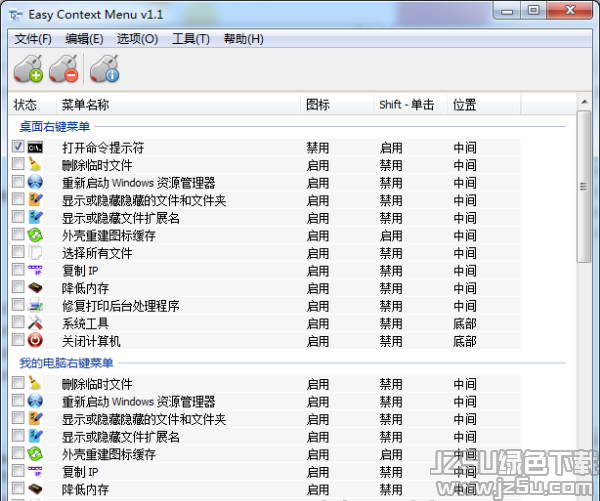Click the hammer tools icon of 系统工具

click(x=35, y=323)
